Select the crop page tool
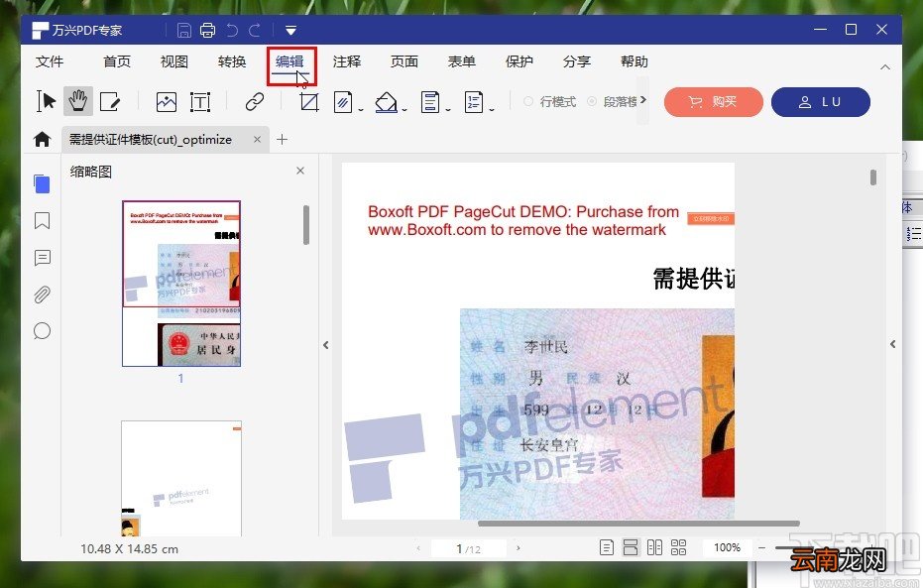923x588 pixels. coord(309,102)
